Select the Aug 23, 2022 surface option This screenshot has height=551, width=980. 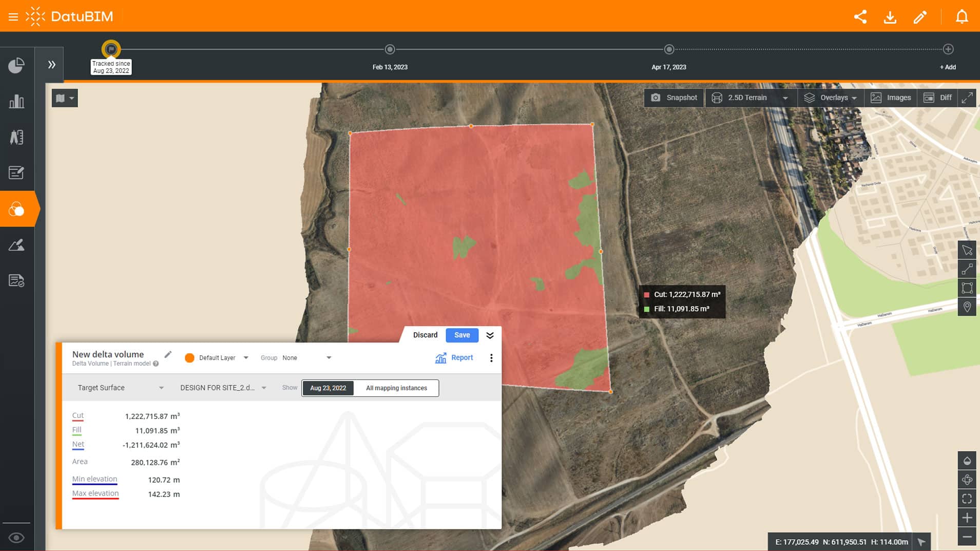point(328,388)
